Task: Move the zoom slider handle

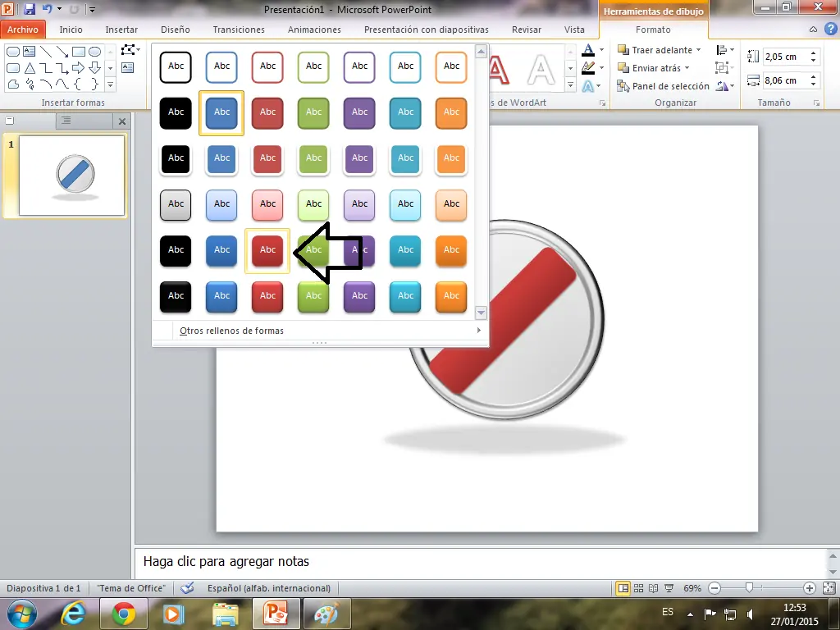Action: coord(750,588)
